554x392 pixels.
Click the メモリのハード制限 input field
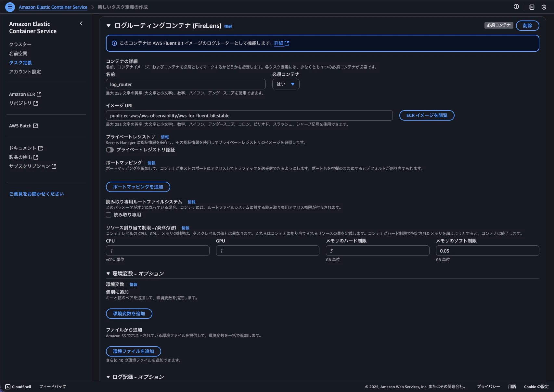click(x=378, y=251)
